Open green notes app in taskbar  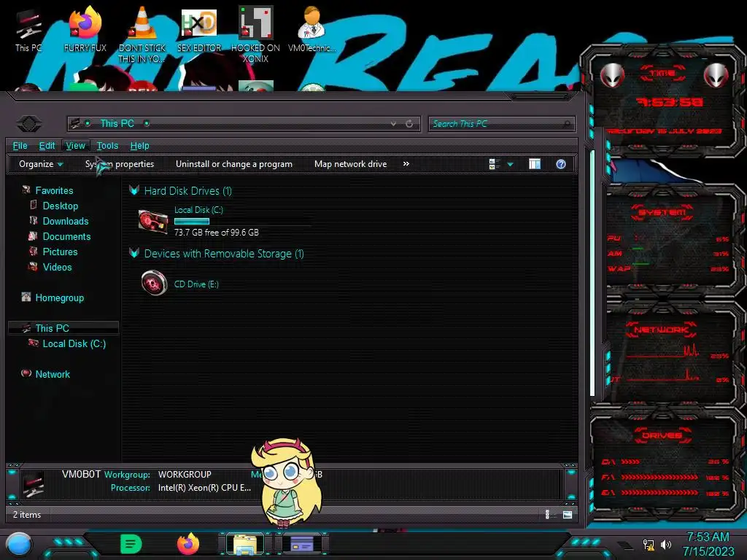point(131,544)
